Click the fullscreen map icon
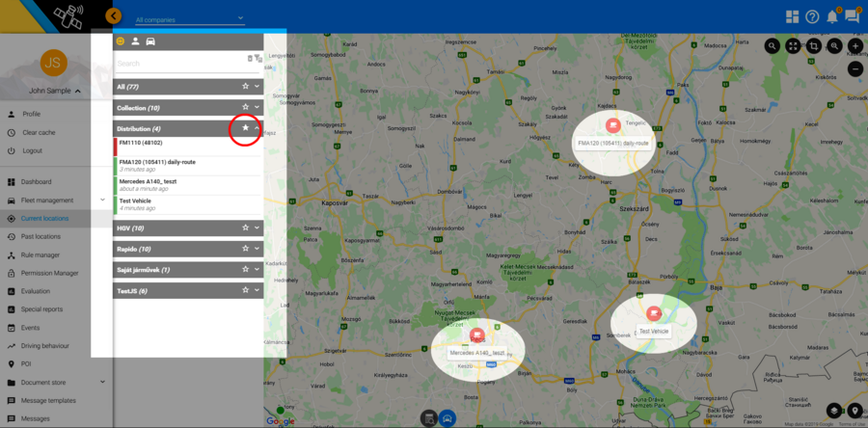 [793, 46]
